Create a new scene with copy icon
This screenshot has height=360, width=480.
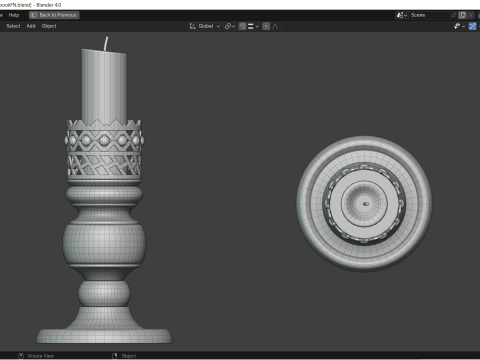tap(462, 15)
